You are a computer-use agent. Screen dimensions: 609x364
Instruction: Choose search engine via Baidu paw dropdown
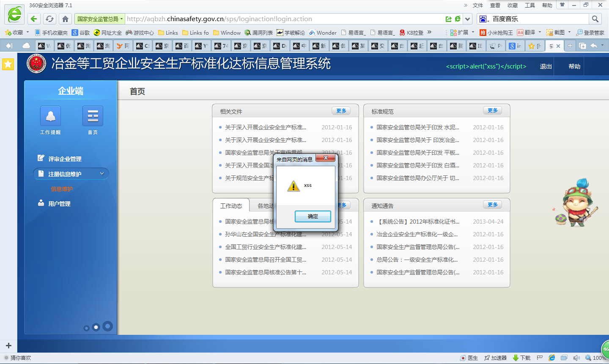coord(484,19)
